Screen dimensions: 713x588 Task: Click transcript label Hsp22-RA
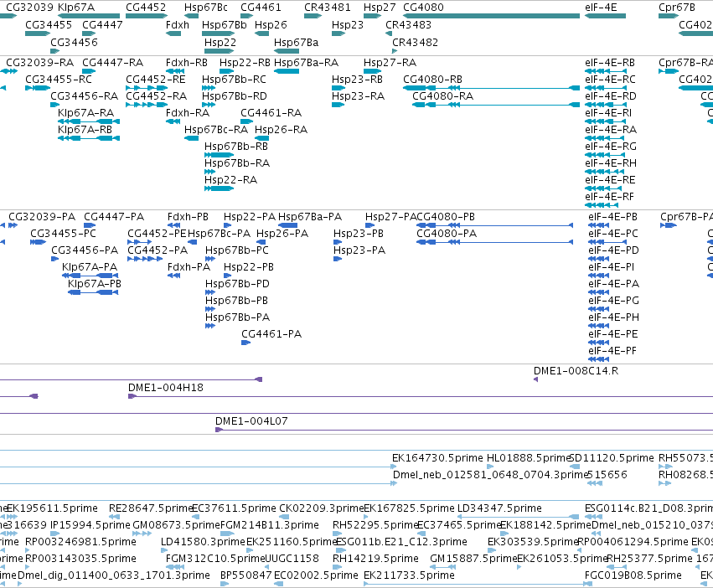[230, 179]
